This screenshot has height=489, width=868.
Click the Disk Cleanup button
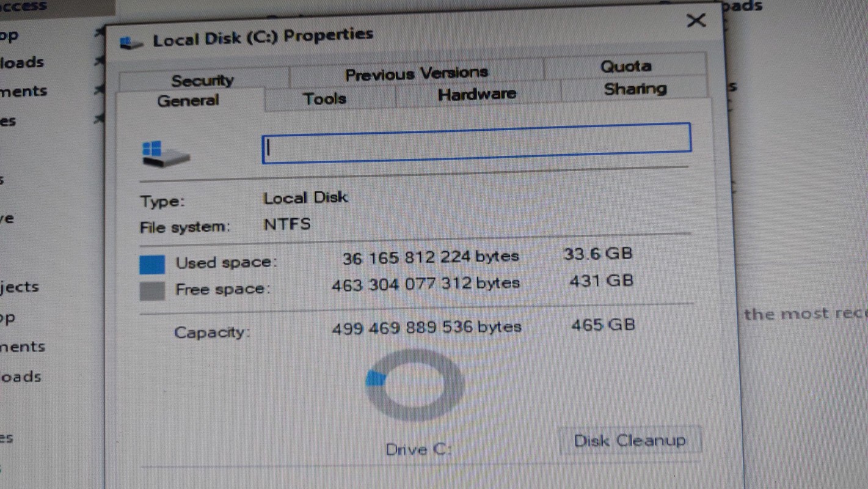[x=630, y=441]
